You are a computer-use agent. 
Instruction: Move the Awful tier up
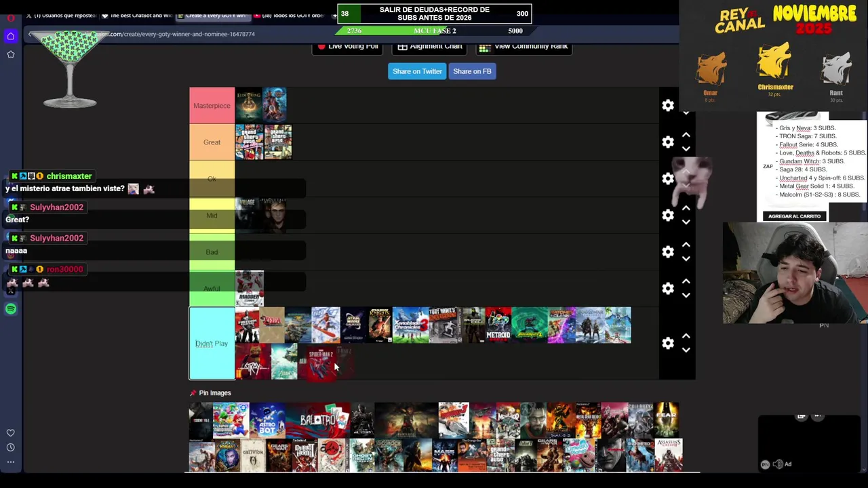686,281
